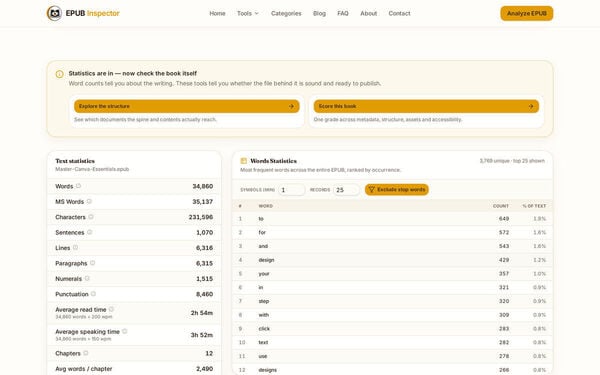
Task: Focus the Symbols (min) input field
Action: 291,190
